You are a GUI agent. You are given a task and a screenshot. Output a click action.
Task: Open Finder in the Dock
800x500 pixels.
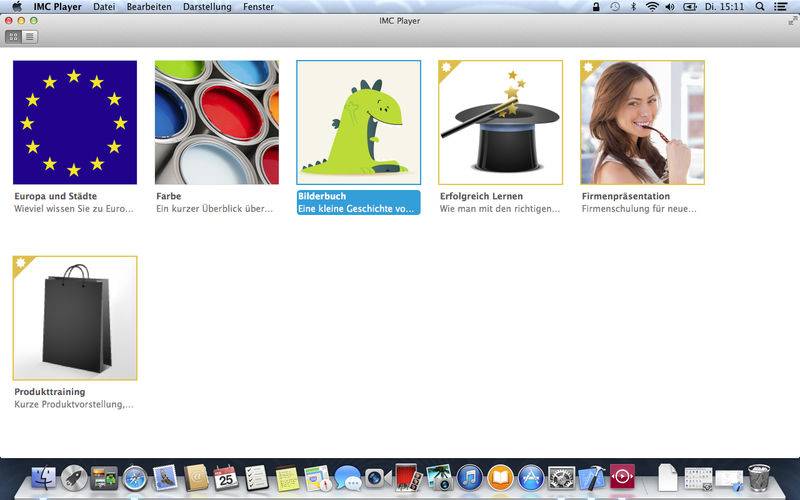[x=44, y=478]
